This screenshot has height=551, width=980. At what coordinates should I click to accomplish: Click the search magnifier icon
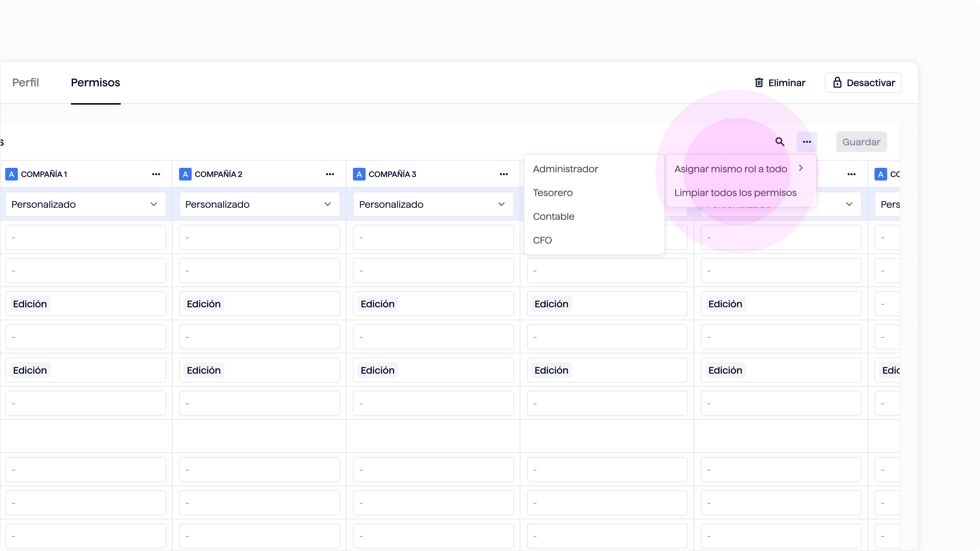779,142
